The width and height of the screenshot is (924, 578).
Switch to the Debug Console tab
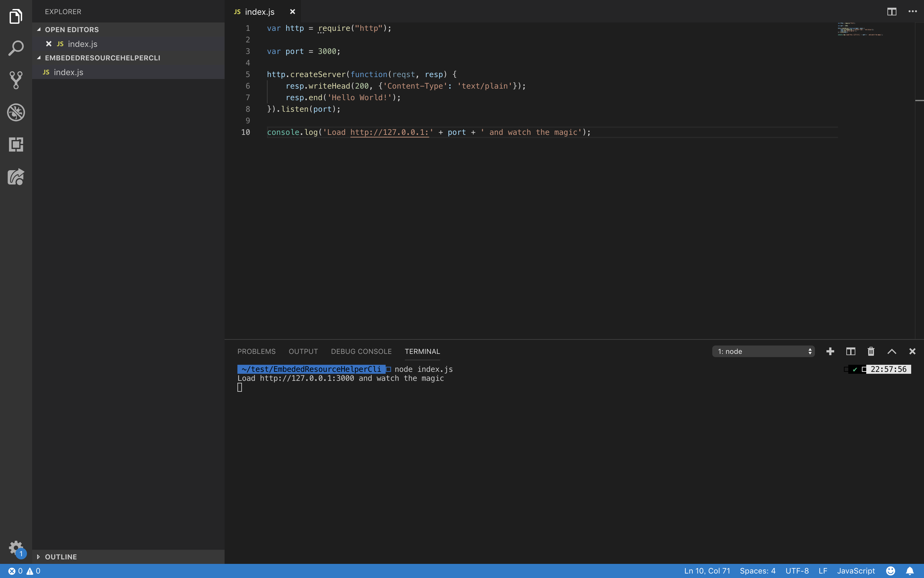pyautogui.click(x=361, y=351)
